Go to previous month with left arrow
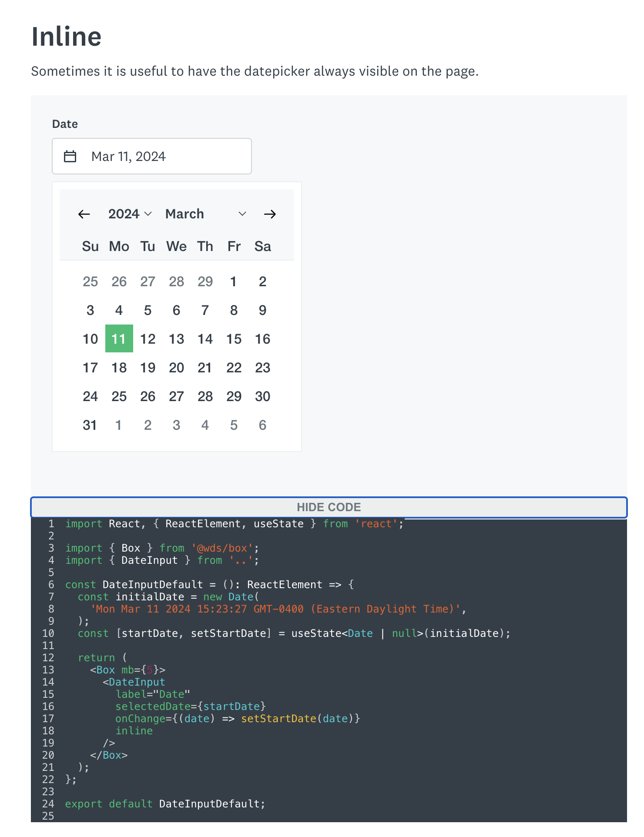The width and height of the screenshot is (644, 837). click(x=84, y=214)
